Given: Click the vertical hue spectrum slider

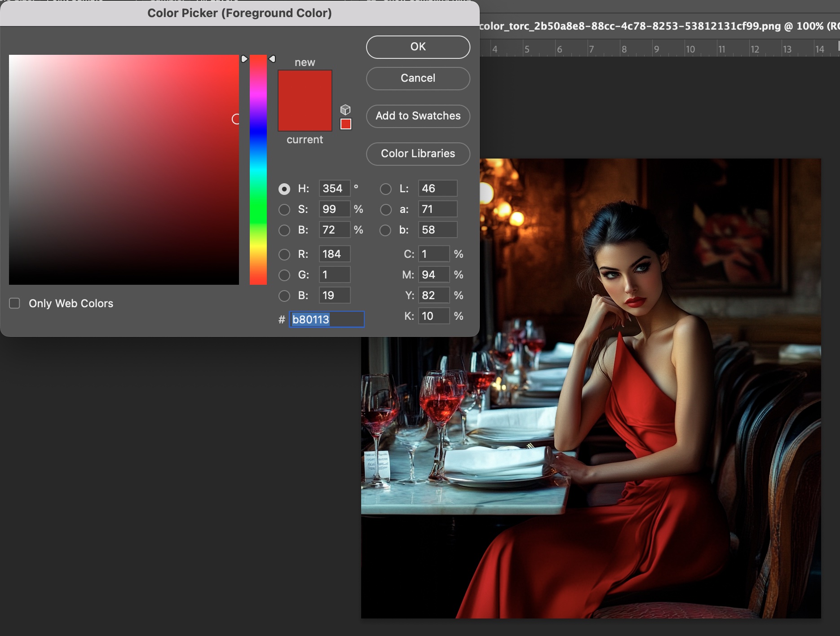Looking at the screenshot, I should pos(258,171).
